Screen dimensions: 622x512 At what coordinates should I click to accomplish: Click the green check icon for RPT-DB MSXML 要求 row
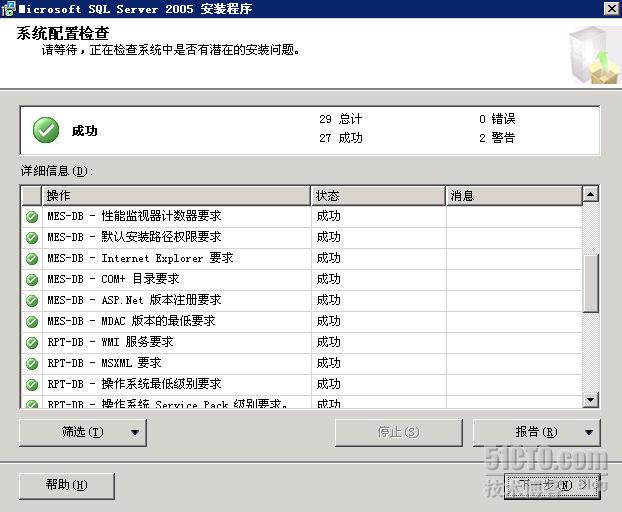(x=32, y=364)
